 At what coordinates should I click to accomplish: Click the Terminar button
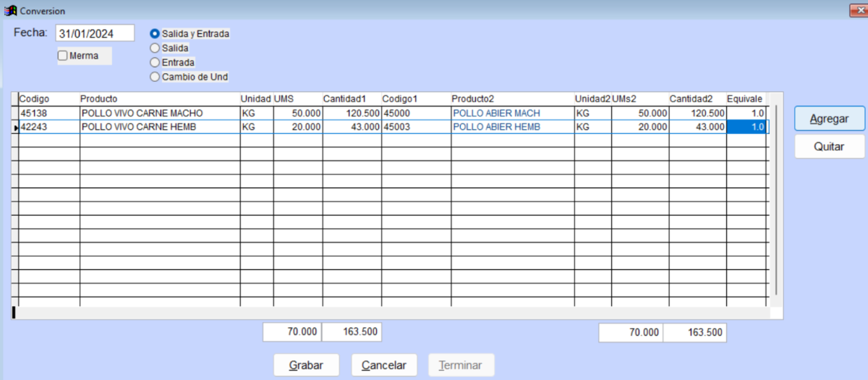(461, 366)
